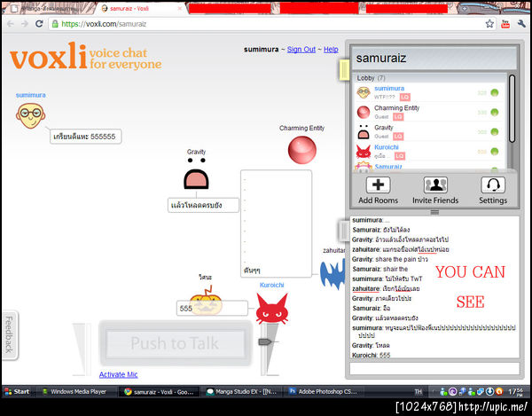Select Gravity in the Lobby list

tap(430, 132)
